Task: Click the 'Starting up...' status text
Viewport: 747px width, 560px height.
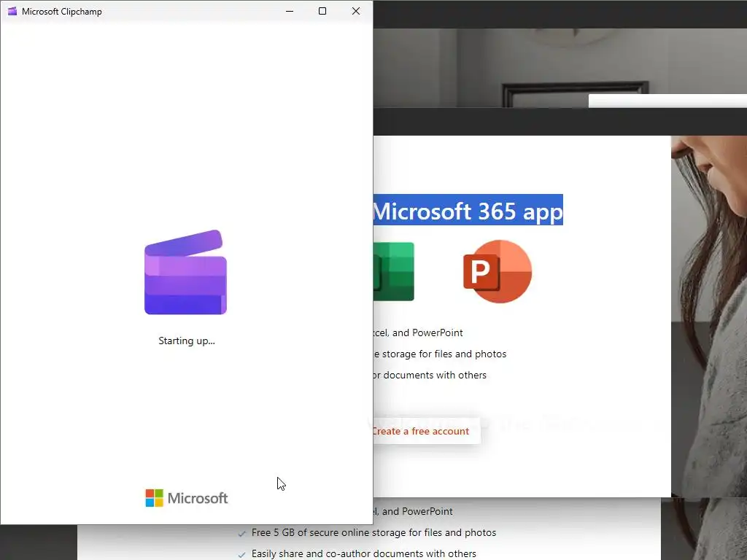Action: 187,341
